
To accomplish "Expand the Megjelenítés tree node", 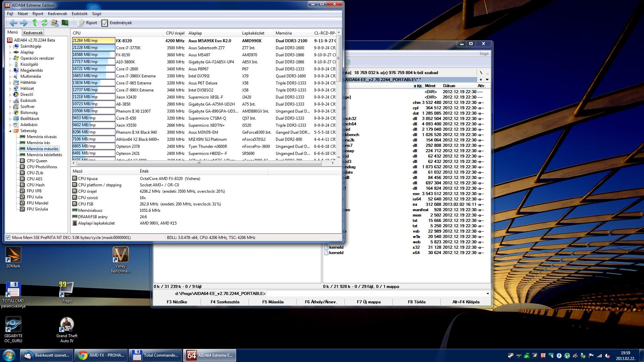I will [x=10, y=71].
